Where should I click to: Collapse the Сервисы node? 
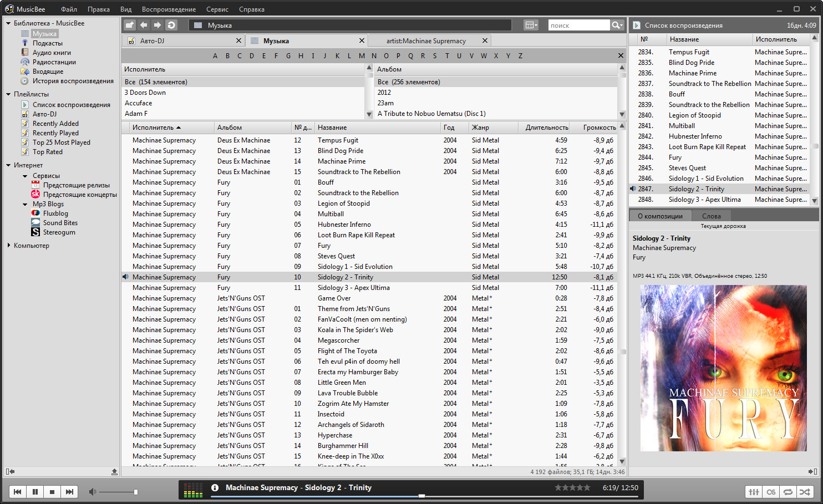[x=25, y=176]
